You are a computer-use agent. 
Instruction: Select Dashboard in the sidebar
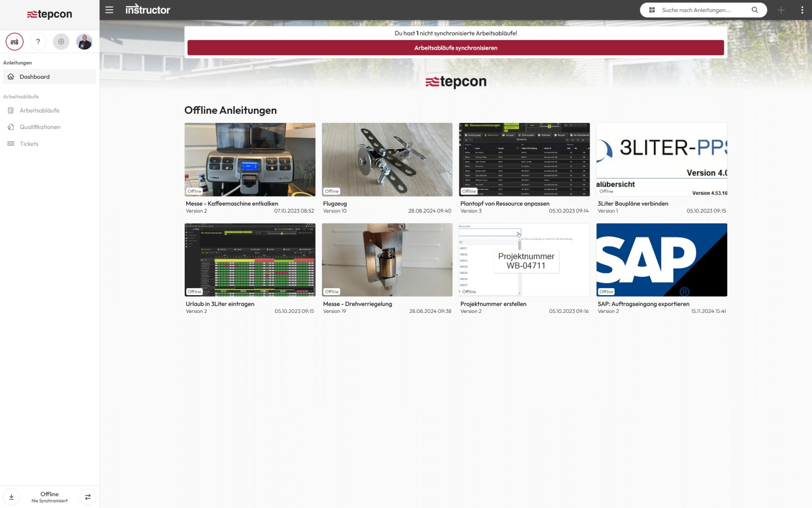(x=35, y=77)
